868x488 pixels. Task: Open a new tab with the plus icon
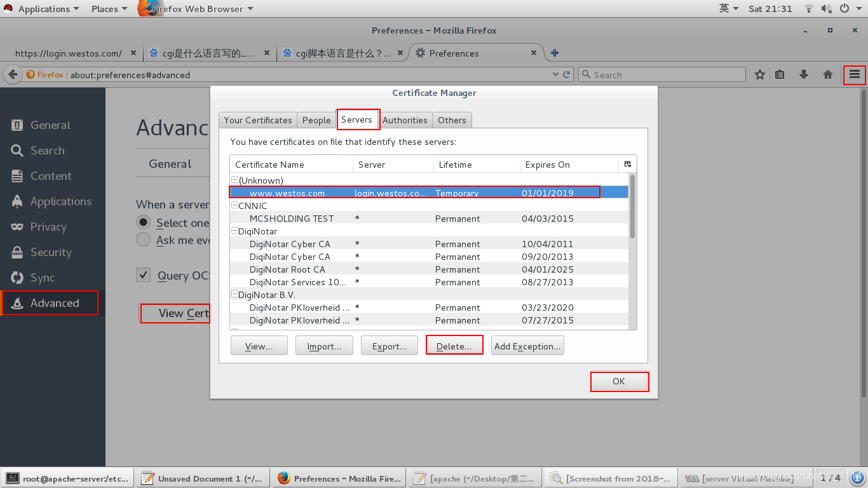tap(555, 53)
